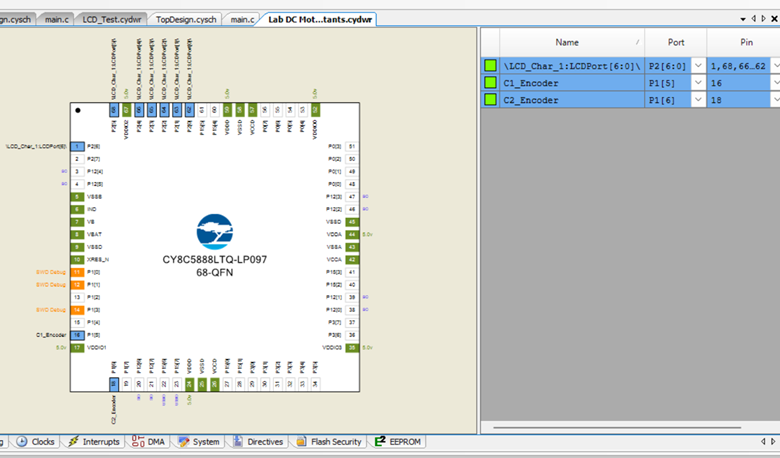Viewport: 780px width, 458px height.
Task: Select chip pin 5 labeled VSSB
Action: click(x=77, y=196)
